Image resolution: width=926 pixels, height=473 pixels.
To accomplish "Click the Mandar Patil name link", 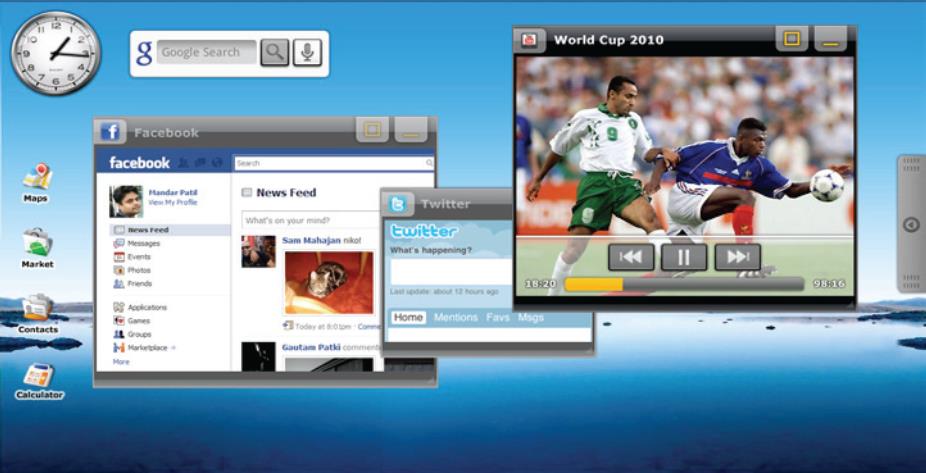I will coord(173,193).
